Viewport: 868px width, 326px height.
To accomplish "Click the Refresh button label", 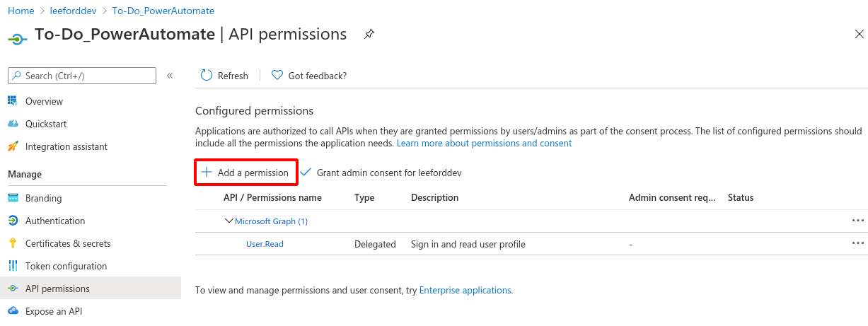I will click(233, 76).
